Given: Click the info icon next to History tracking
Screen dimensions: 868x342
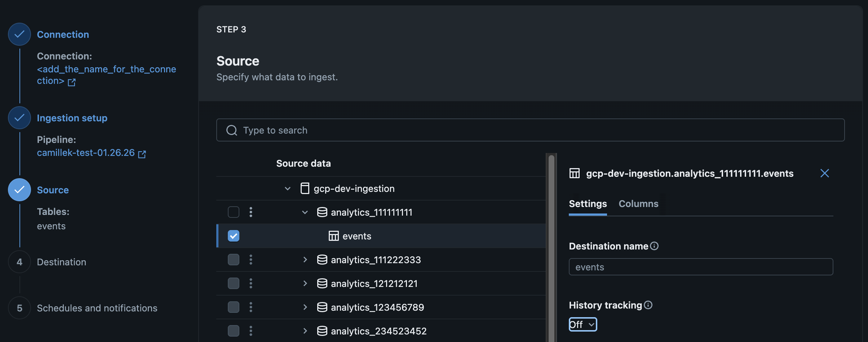Looking at the screenshot, I should (x=648, y=305).
